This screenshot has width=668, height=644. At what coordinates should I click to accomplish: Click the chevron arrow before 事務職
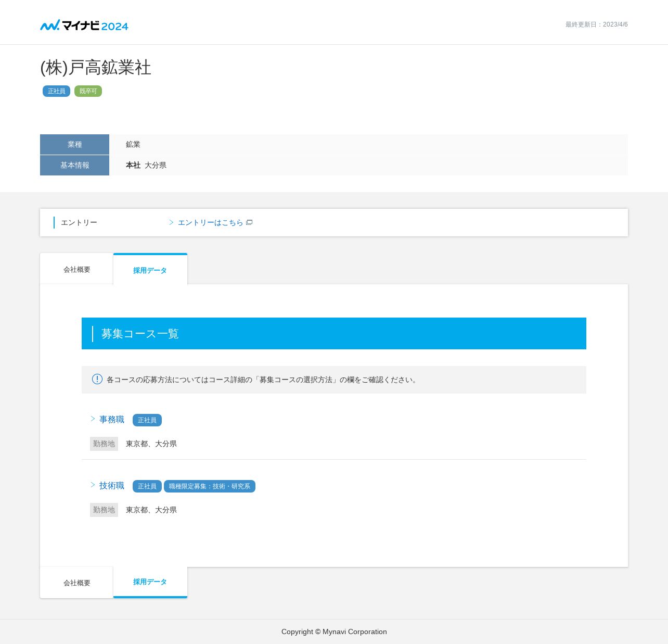point(93,419)
